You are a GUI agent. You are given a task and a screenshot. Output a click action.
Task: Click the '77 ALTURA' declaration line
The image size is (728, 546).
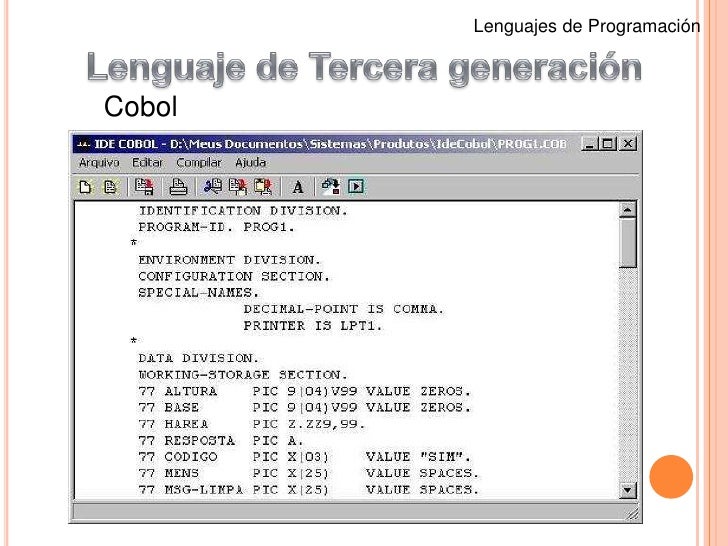tap(305, 391)
